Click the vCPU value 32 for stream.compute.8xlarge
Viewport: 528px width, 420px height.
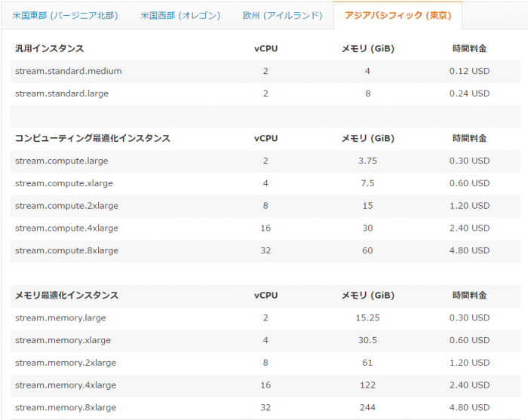click(266, 251)
